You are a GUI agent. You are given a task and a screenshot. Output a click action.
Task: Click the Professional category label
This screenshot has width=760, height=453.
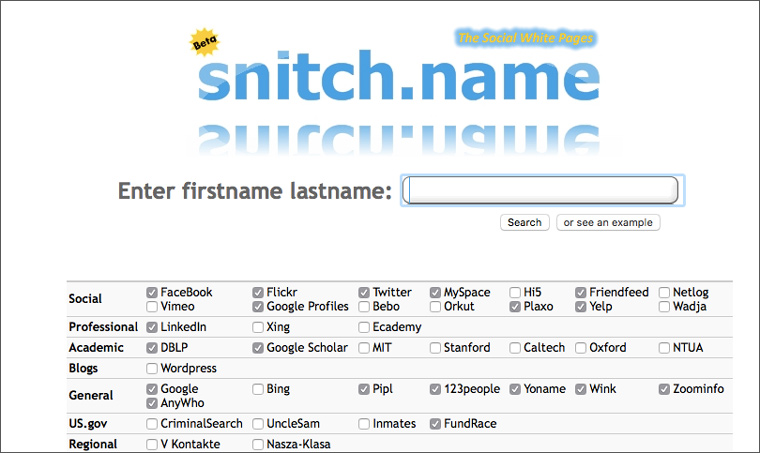point(103,327)
